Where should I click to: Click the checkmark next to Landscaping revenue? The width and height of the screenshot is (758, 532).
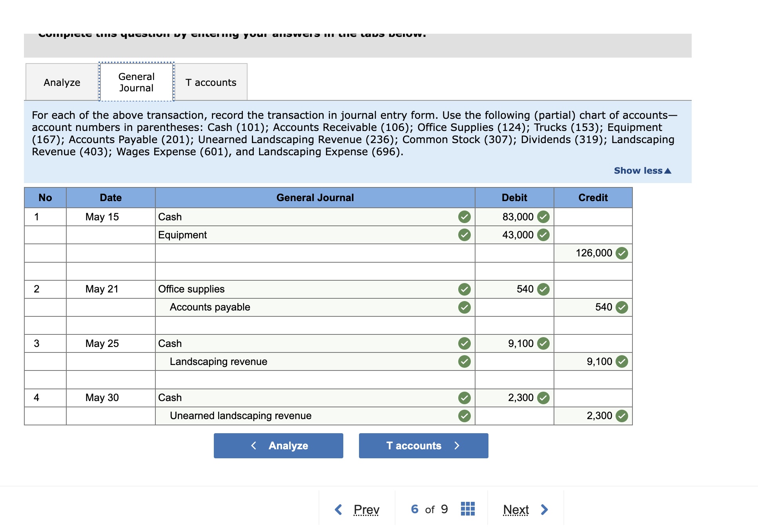465,361
